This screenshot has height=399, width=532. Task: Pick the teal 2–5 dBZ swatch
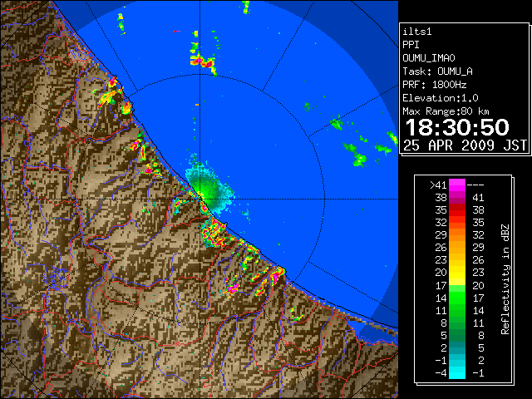[x=457, y=347]
